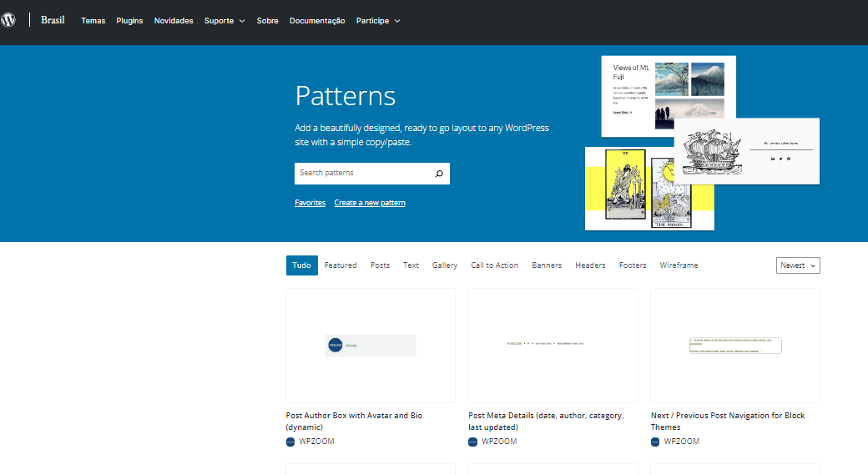Switch to the Headers category tab
Viewport: 868px width, 475px height.
click(590, 265)
